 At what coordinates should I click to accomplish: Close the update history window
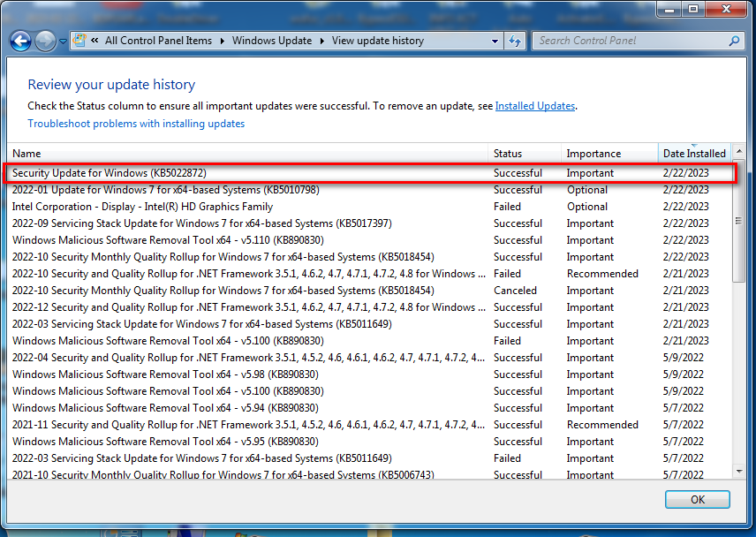pyautogui.click(x=726, y=9)
